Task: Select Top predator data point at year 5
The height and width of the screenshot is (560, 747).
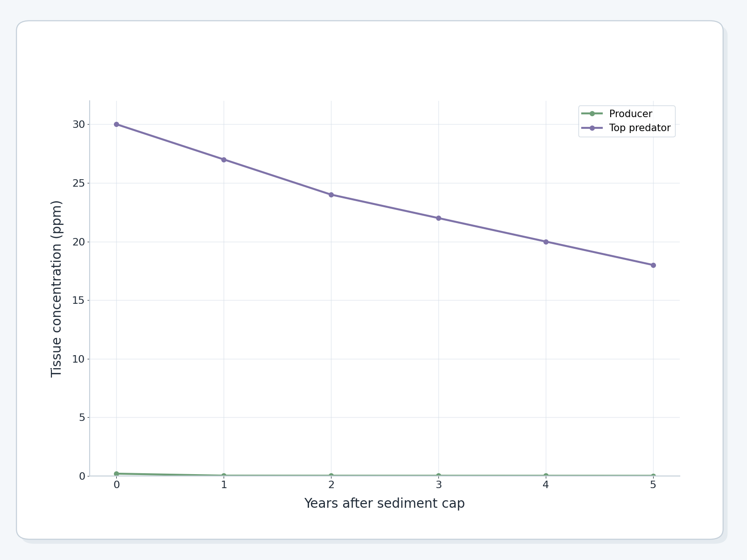Action: coord(653,265)
